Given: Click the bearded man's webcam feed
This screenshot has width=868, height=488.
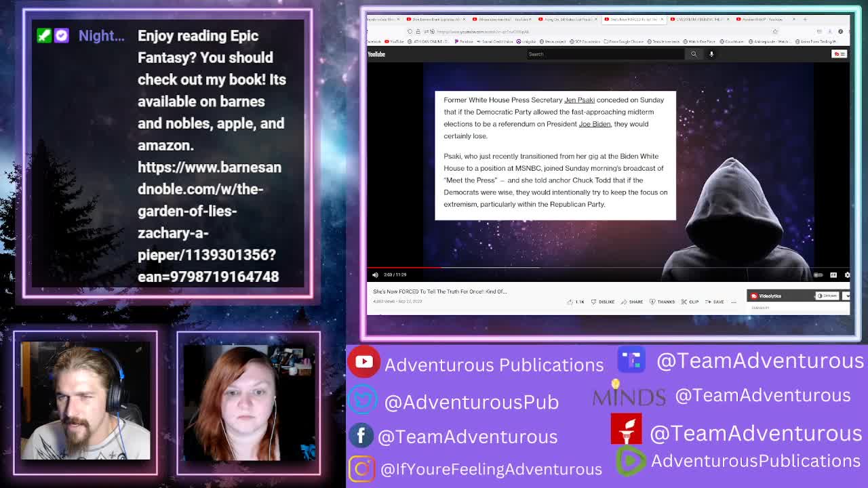Looking at the screenshot, I should tap(85, 401).
